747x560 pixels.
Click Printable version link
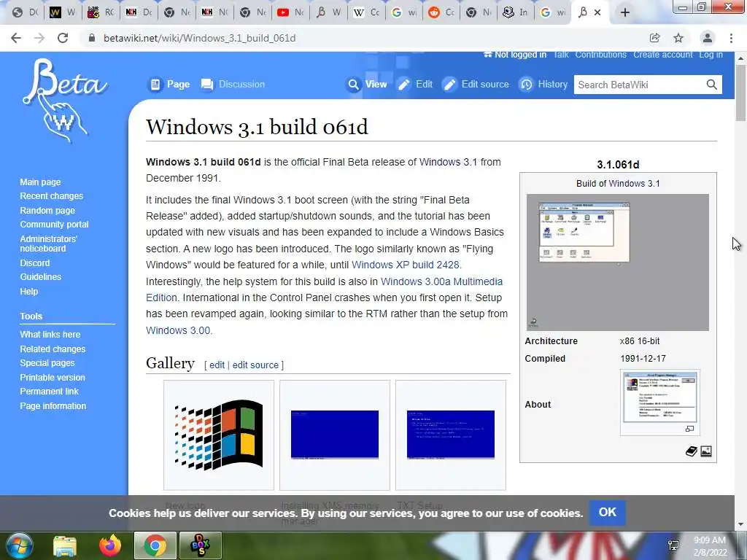(x=53, y=377)
